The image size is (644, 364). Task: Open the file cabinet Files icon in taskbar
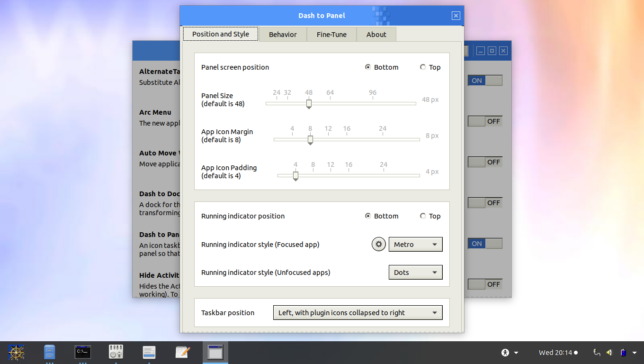click(49, 352)
